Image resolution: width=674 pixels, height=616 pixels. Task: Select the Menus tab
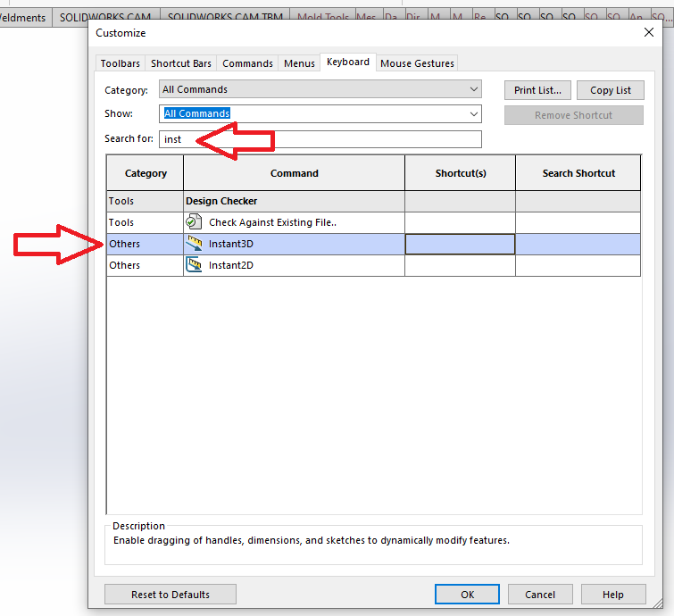[x=299, y=63]
